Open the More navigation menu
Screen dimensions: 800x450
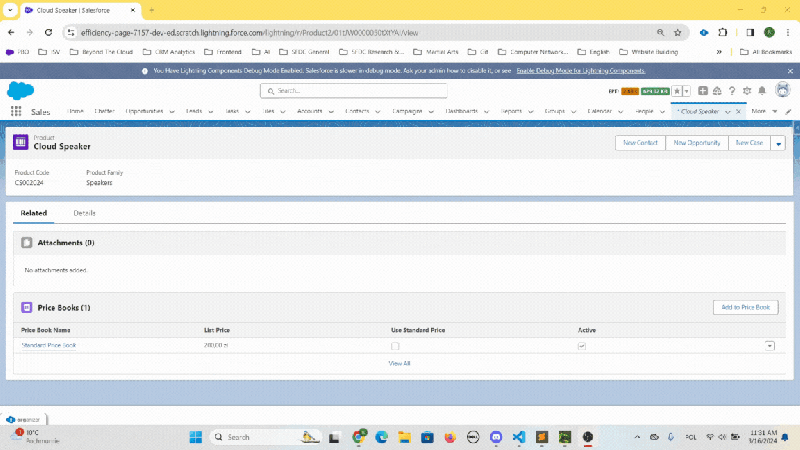(x=764, y=111)
